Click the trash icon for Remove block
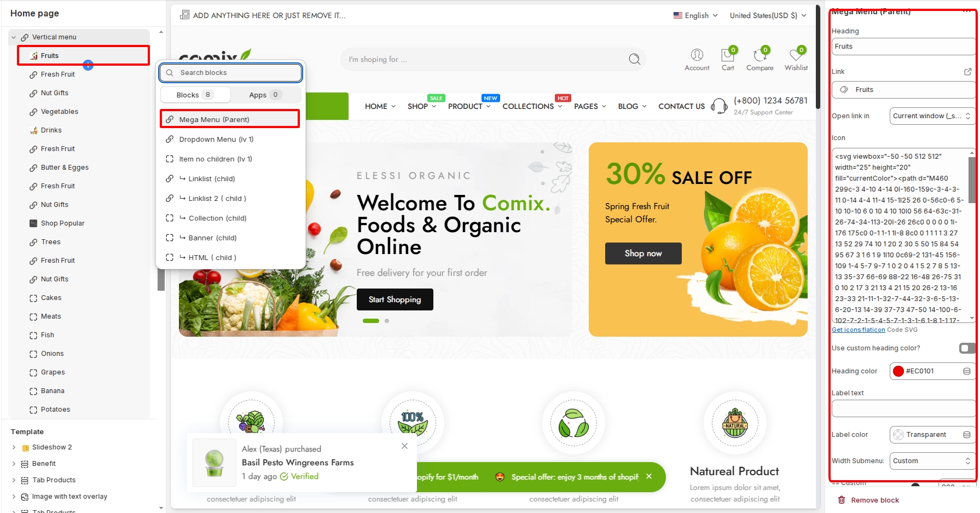 pos(842,500)
